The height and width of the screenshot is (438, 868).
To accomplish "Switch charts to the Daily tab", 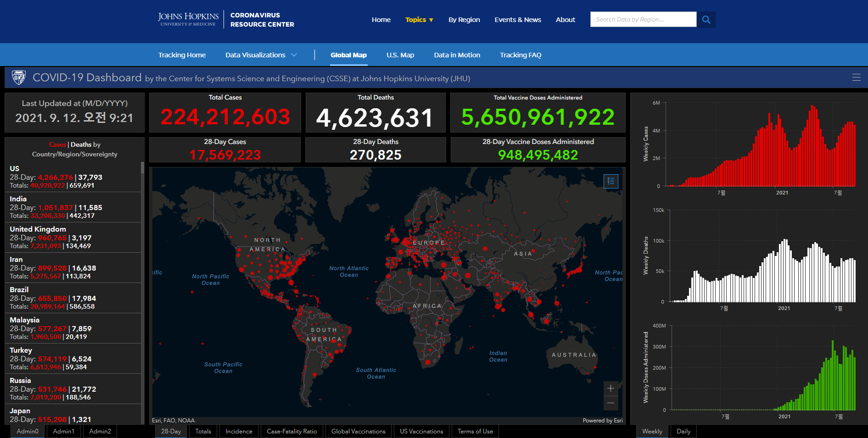I will coord(683,432).
